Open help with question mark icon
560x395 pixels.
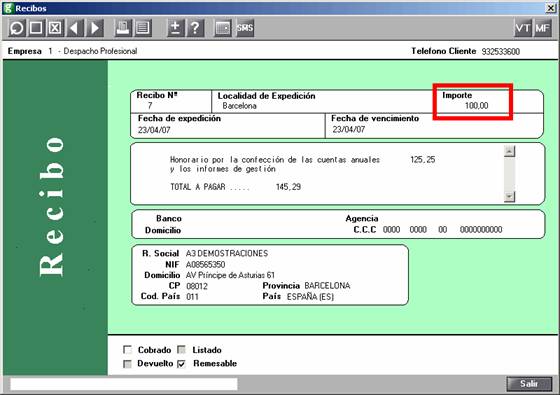(195, 28)
